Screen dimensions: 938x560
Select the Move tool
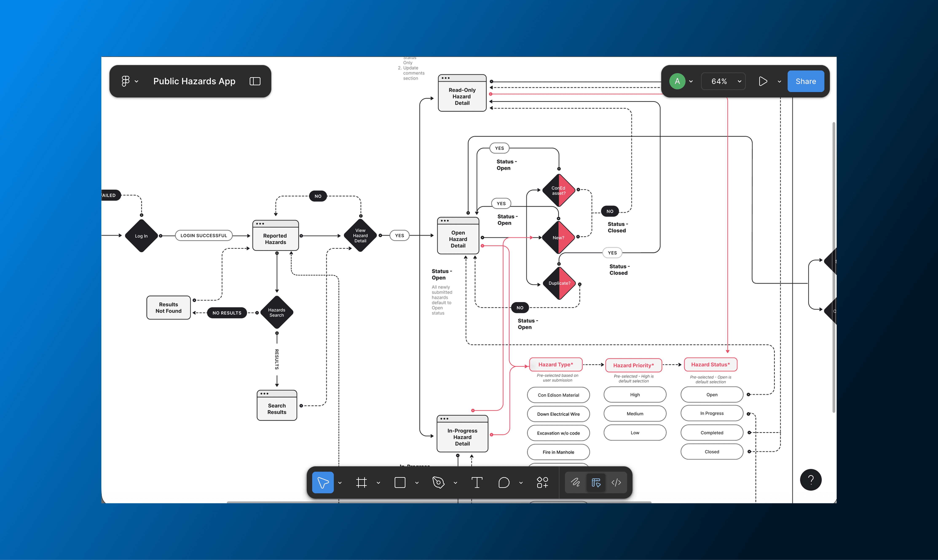point(323,482)
